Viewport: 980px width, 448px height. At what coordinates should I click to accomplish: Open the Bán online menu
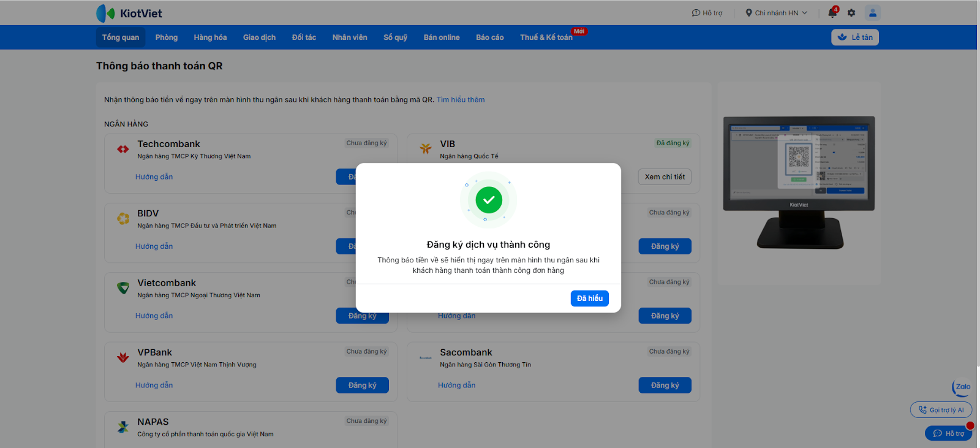[x=442, y=37]
